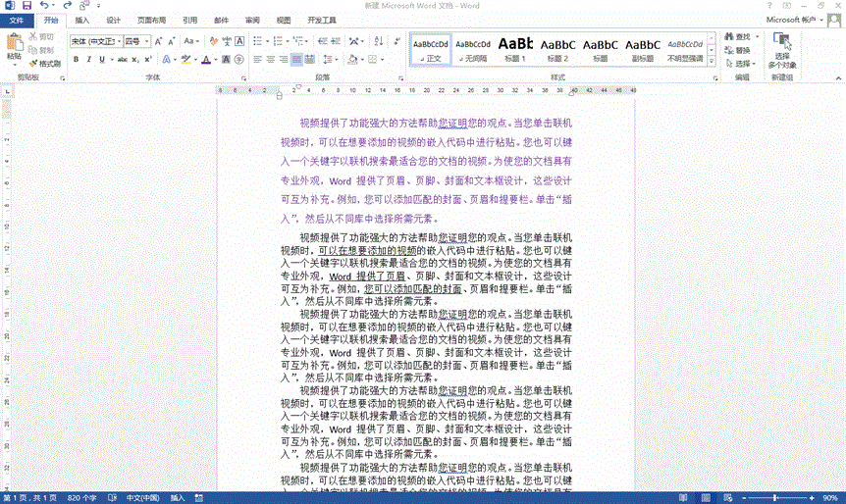Toggle justified paragraph alignment
Image resolution: width=846 pixels, height=504 pixels.
point(296,60)
